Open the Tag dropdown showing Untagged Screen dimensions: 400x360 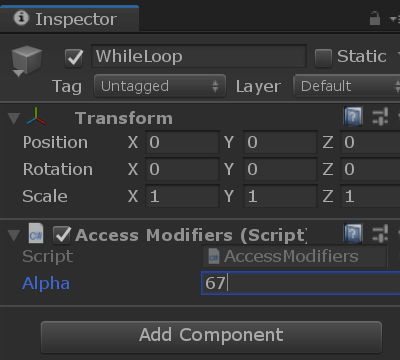coord(160,86)
